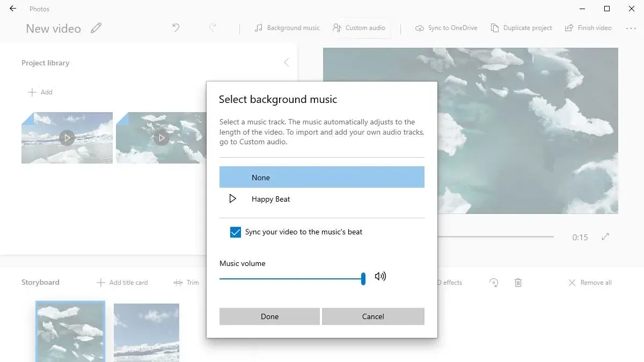This screenshot has width=644, height=362.
Task: Select the second project library video thumbnail
Action: pos(161,138)
